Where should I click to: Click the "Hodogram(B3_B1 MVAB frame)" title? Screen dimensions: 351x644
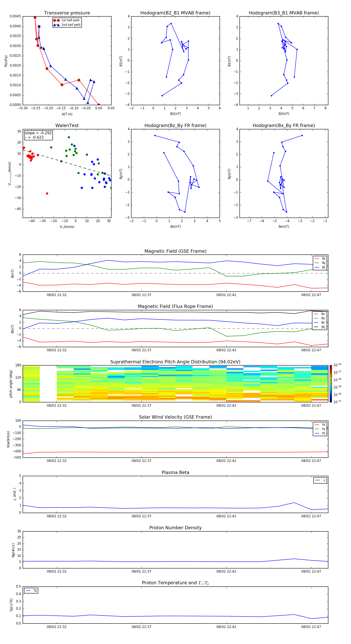[x=284, y=13]
